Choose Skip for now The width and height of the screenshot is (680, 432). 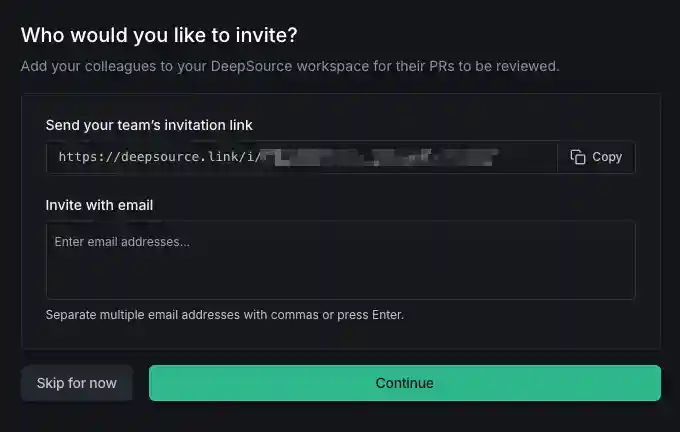click(x=77, y=383)
